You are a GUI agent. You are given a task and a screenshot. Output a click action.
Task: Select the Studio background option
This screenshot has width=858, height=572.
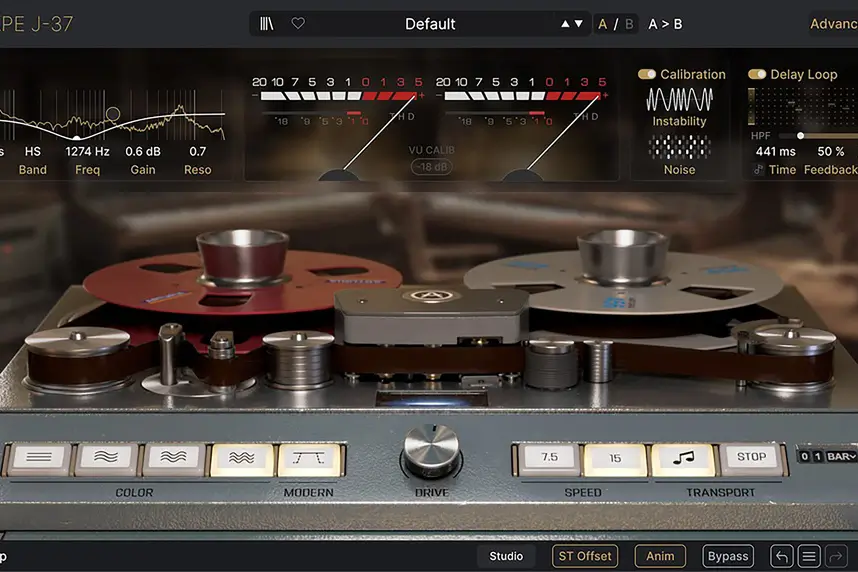pos(506,556)
